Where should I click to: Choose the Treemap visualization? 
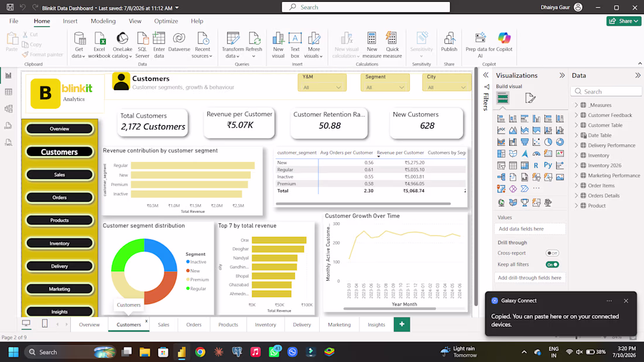(x=501, y=153)
